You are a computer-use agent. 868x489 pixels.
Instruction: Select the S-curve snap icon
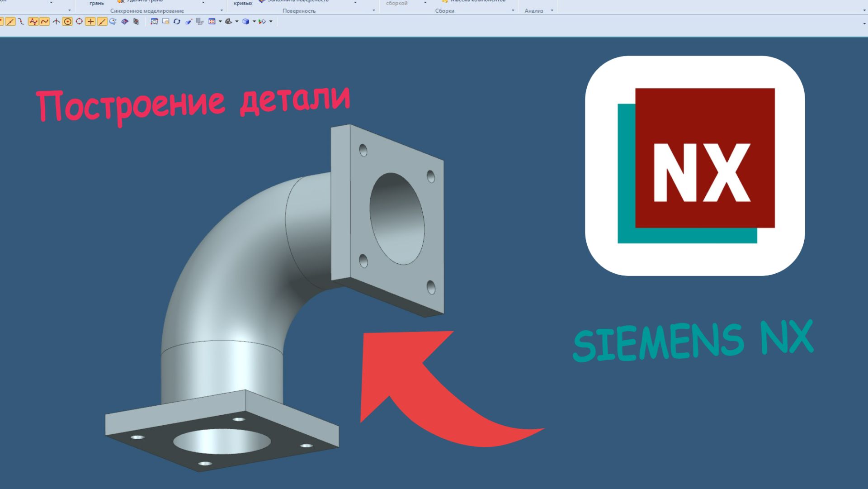(x=21, y=21)
